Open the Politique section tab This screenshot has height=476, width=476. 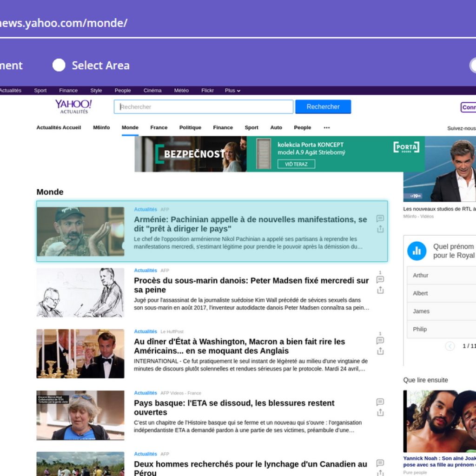[x=190, y=127]
